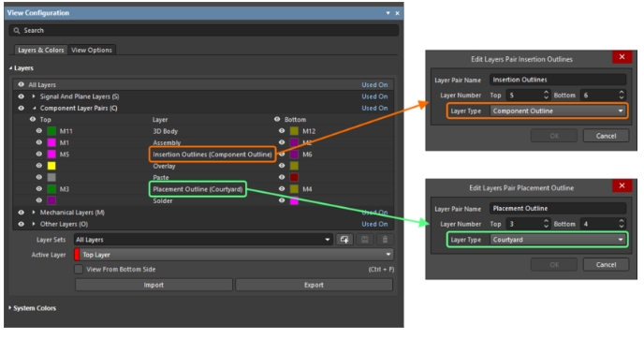The width and height of the screenshot is (644, 339).
Task: Open the green M11 color swatch
Action: [x=51, y=131]
